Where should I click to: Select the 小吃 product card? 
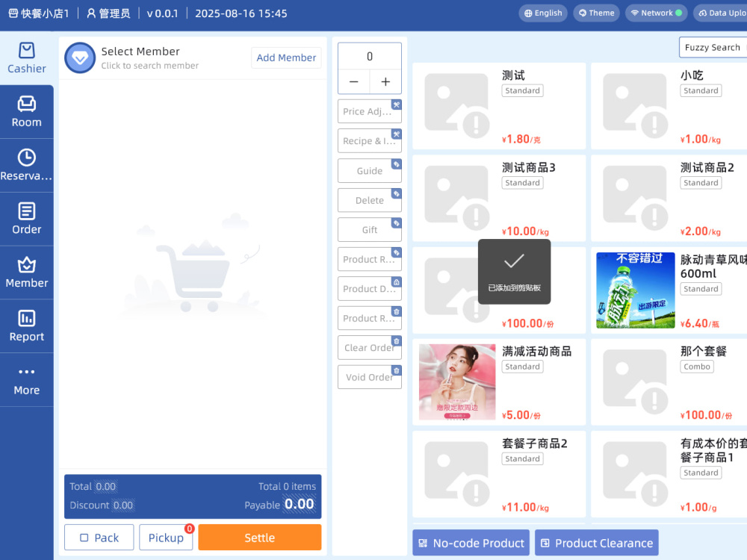(669, 106)
